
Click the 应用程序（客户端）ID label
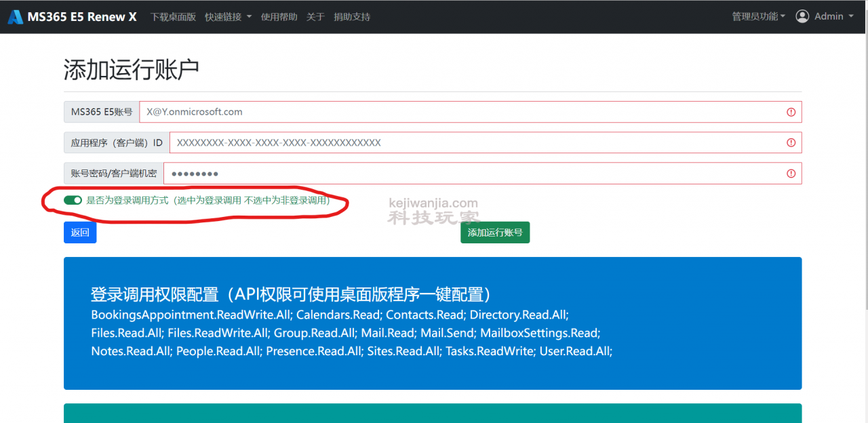(x=117, y=142)
